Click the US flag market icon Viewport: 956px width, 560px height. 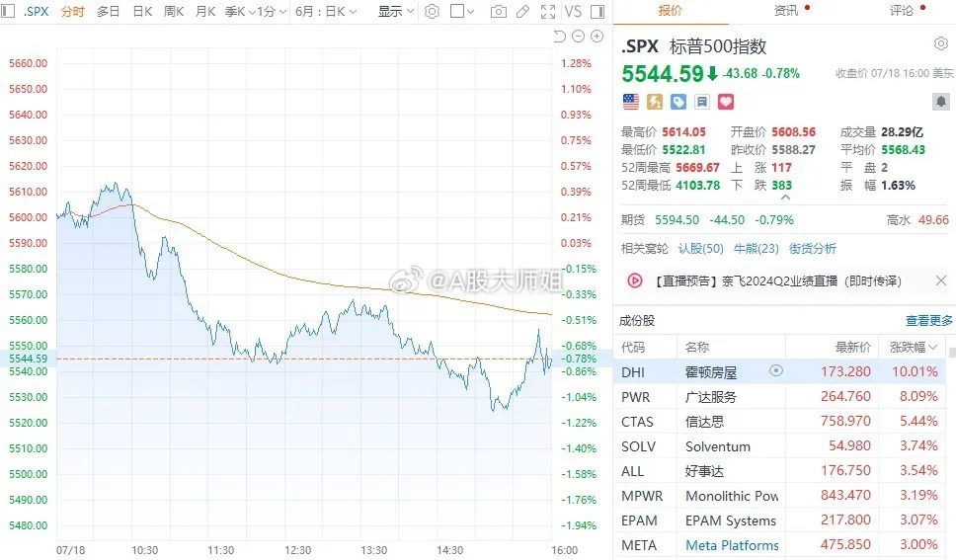(631, 102)
